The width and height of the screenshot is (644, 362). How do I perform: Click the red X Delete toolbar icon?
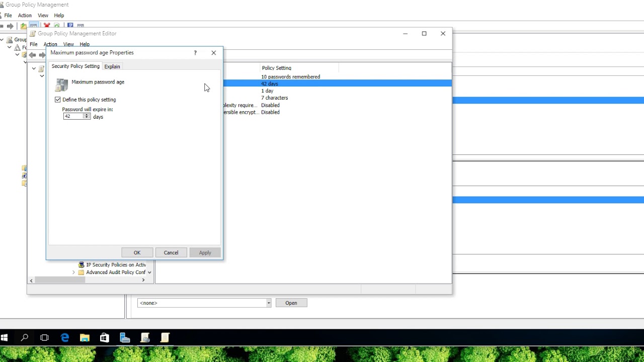(x=47, y=26)
